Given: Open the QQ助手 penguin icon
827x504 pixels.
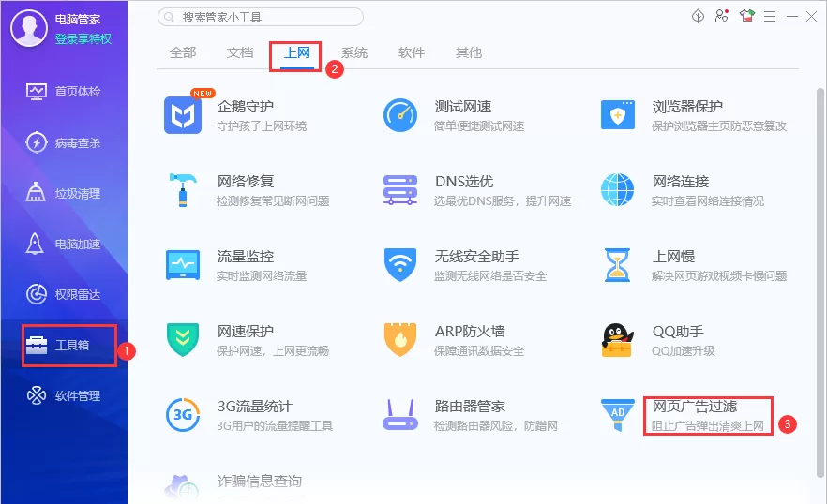Looking at the screenshot, I should (x=617, y=339).
